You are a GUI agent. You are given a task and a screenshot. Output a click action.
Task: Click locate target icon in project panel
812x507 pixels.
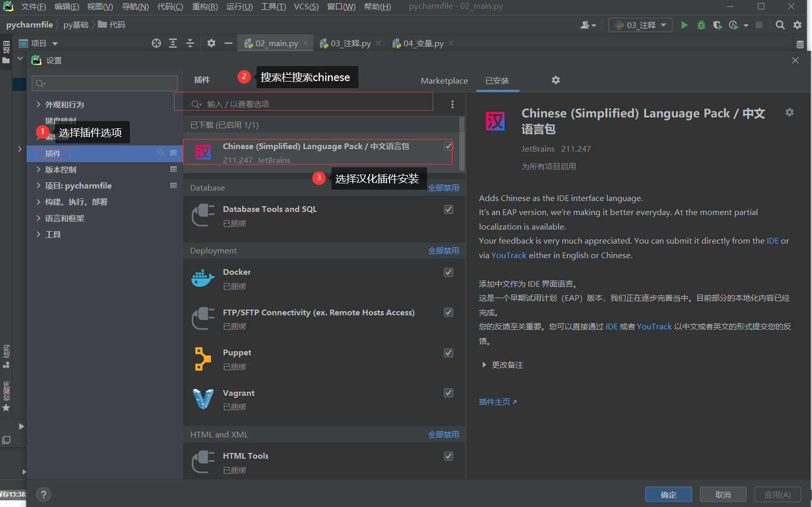156,43
